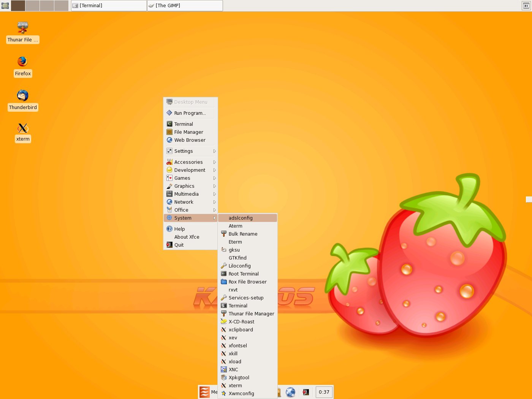Launch File Manager from the desktop menu

pyautogui.click(x=190, y=132)
